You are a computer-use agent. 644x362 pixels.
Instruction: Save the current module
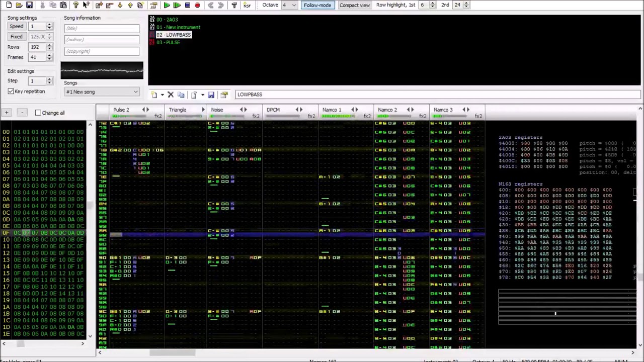[29, 5]
